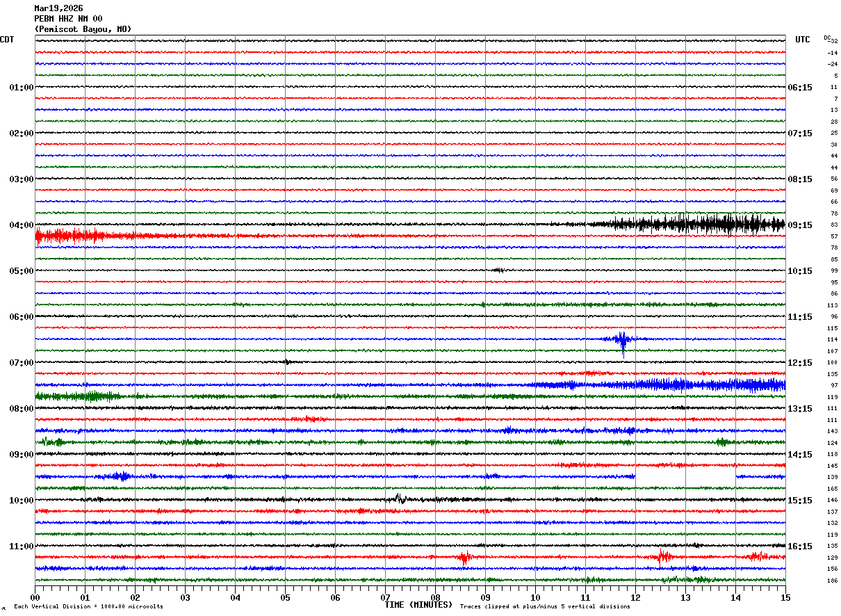
Task: Select the 06:00 CDT time label
Action: [22, 317]
